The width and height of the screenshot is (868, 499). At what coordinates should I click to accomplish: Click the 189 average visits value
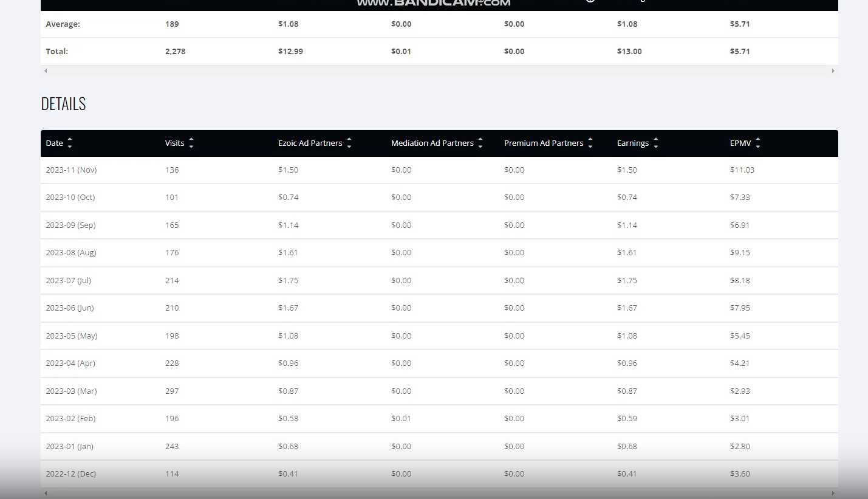172,24
